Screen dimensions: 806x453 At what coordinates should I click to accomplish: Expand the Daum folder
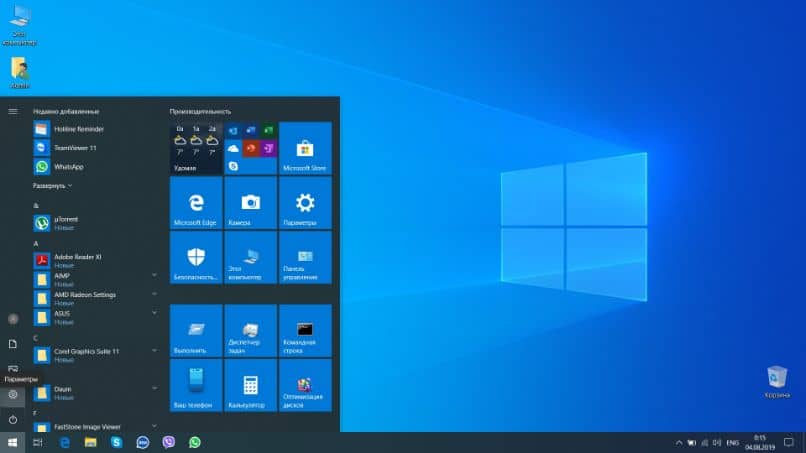pyautogui.click(x=154, y=388)
